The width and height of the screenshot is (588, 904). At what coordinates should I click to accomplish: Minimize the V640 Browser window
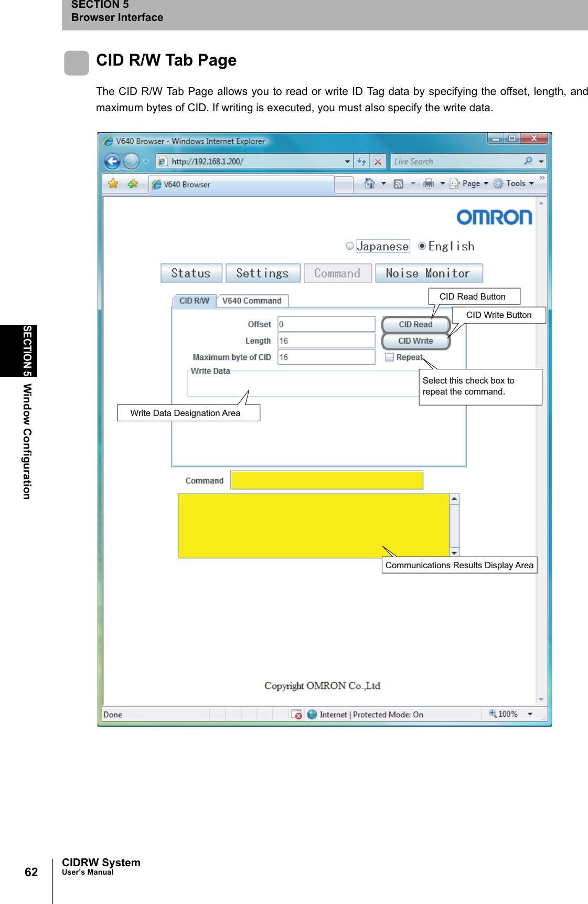[495, 138]
